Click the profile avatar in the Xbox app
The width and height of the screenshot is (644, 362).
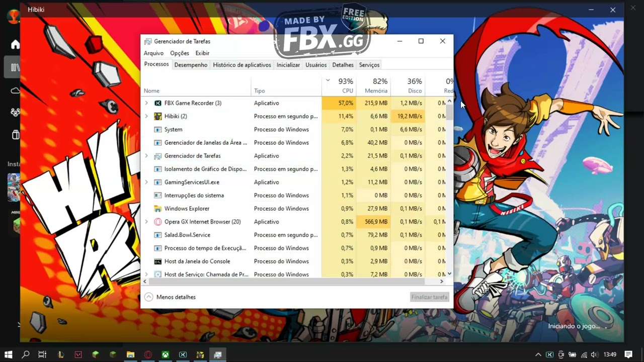(13, 16)
